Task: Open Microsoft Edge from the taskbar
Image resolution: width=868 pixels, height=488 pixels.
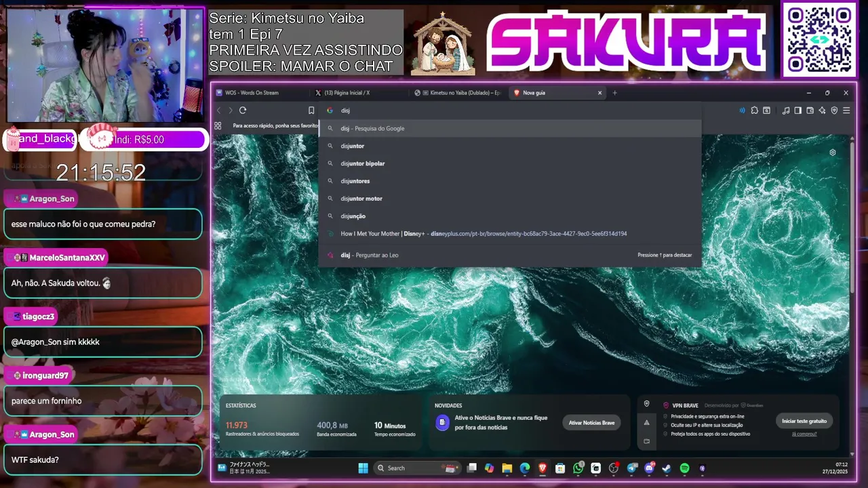Action: 525,468
